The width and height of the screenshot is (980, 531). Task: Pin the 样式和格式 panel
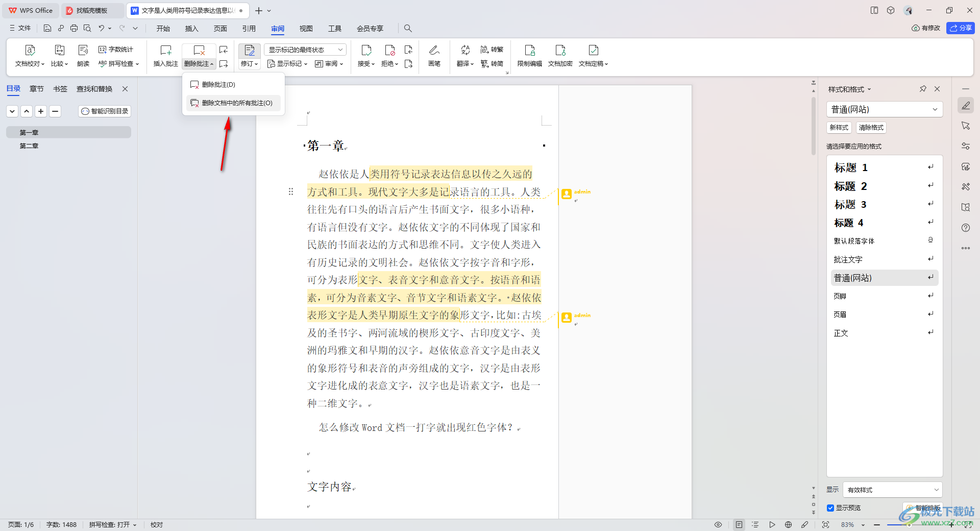tap(923, 89)
